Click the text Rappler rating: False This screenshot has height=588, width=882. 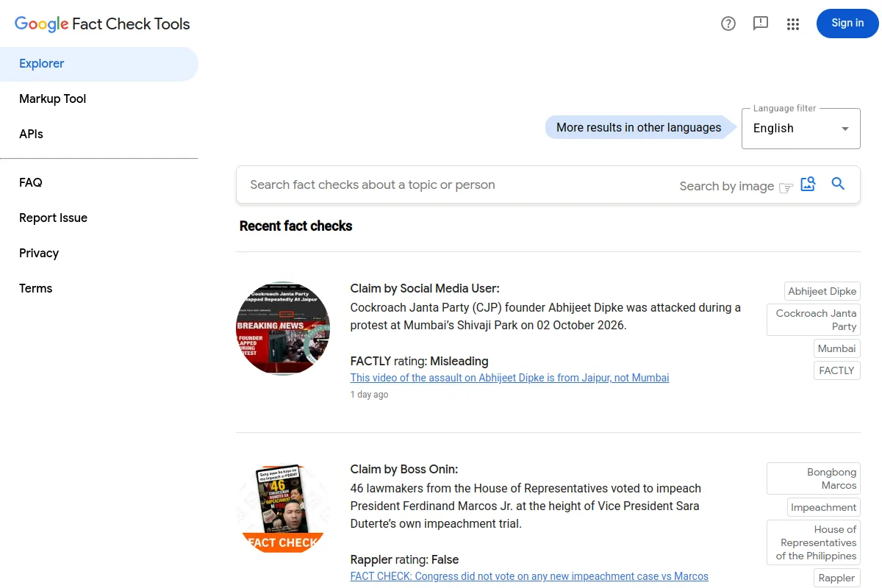pos(404,559)
